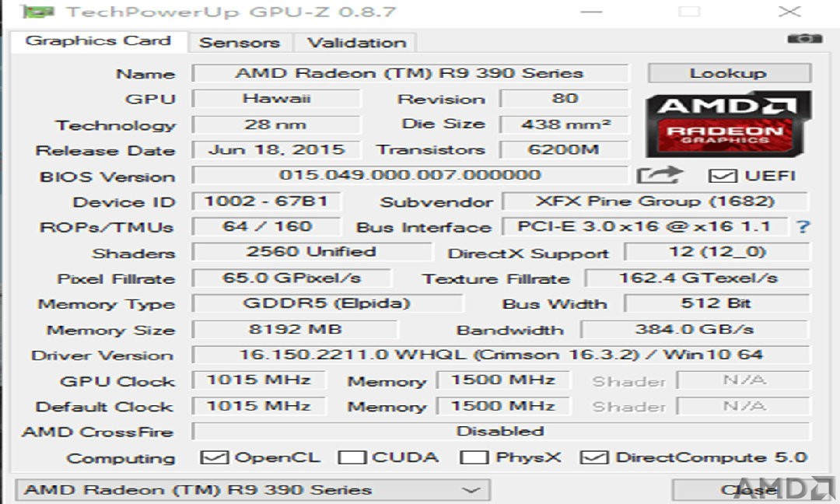The height and width of the screenshot is (504, 840).
Task: Click the GPU Clock row Shader N/A field
Action: click(x=744, y=380)
